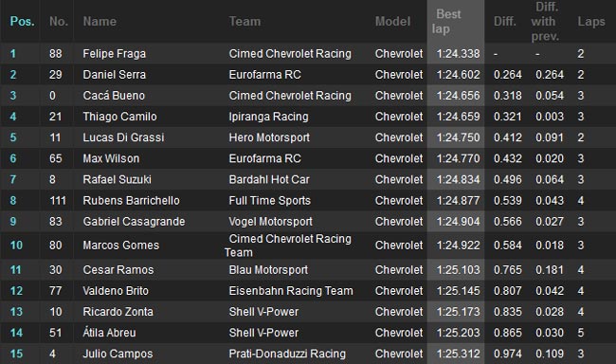Select Átila Abreu's row
This screenshot has height=364, width=616.
pyautogui.click(x=308, y=333)
